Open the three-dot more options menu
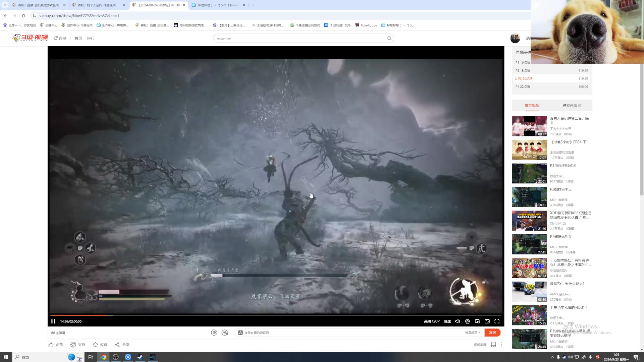The height and width of the screenshot is (362, 644). click(x=501, y=345)
